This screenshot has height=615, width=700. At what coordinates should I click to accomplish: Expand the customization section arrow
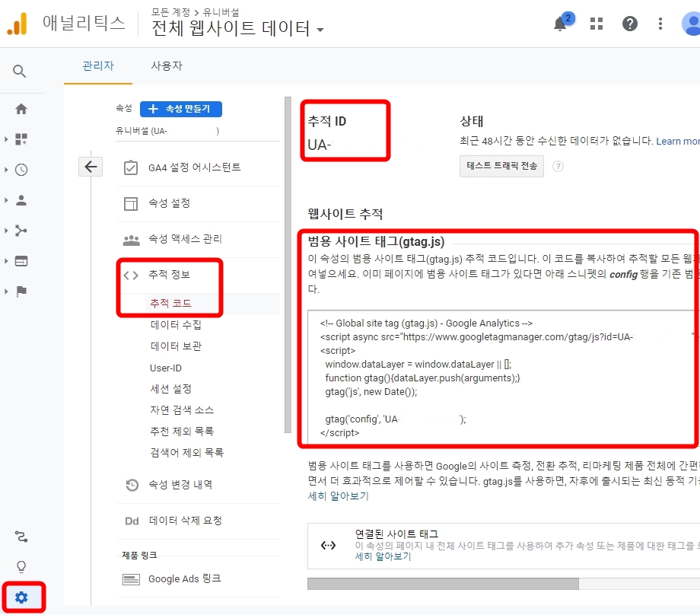click(6, 139)
